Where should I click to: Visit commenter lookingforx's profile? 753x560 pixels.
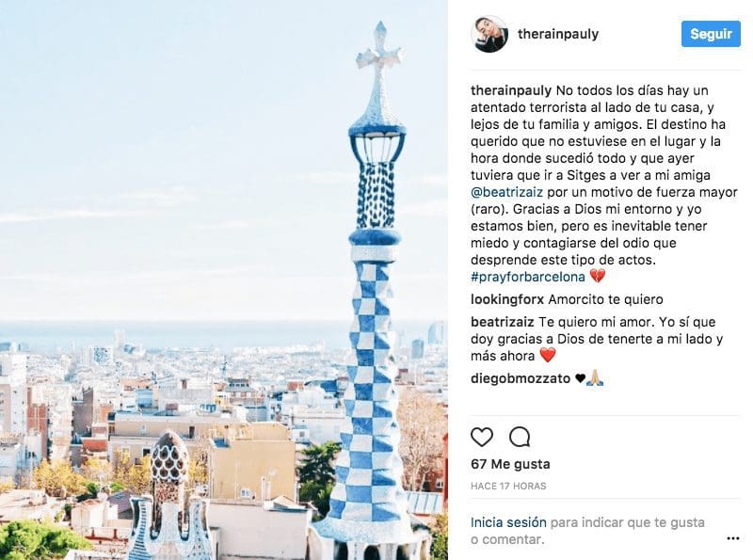coord(507,299)
